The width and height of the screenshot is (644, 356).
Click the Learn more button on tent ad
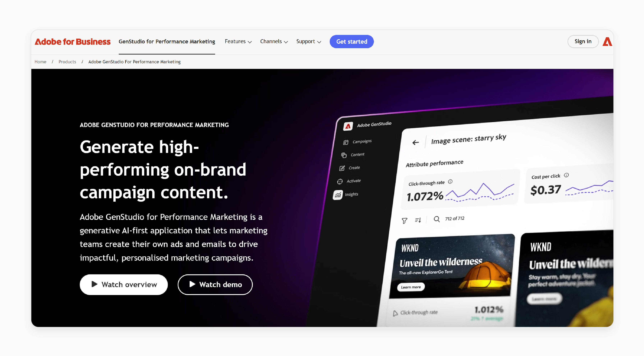pos(411,287)
